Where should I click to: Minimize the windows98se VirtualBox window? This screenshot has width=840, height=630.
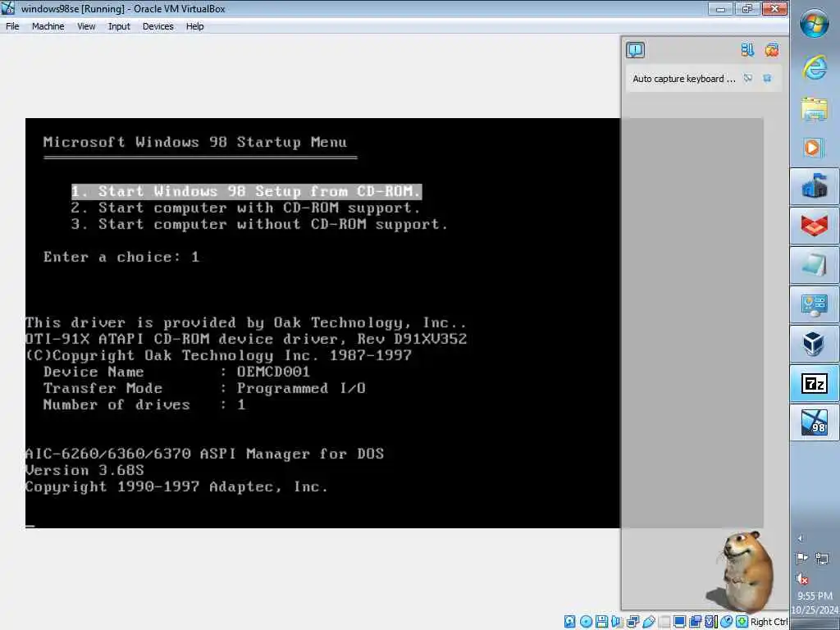(720, 8)
